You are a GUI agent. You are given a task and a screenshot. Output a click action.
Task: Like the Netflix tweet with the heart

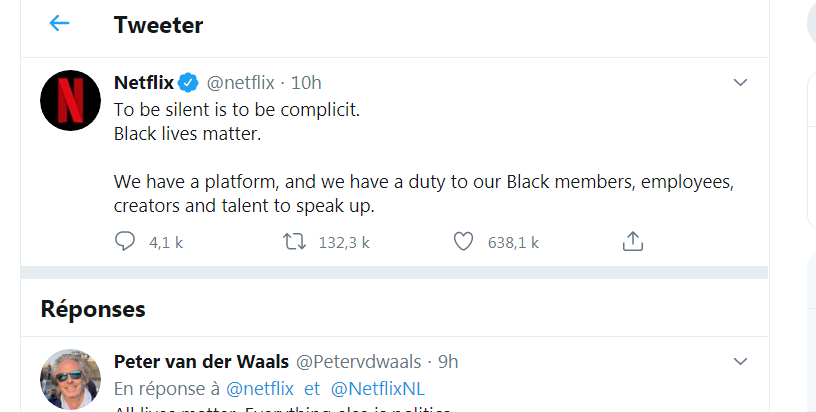click(462, 241)
